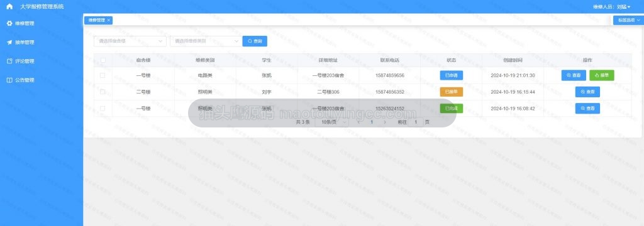Click timestamp 2024-10-19 16:08:42
The height and width of the screenshot is (226, 644).
(513, 108)
